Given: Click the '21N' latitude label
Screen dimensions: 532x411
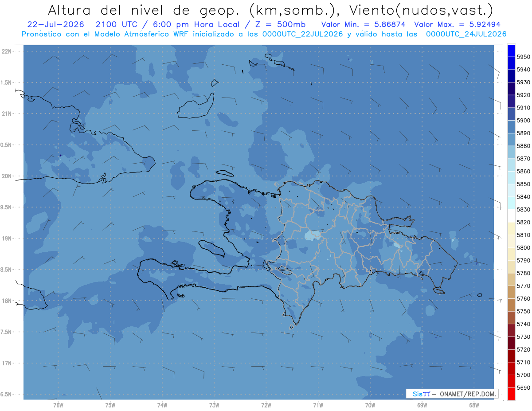Looking at the screenshot, I should 7,114.
